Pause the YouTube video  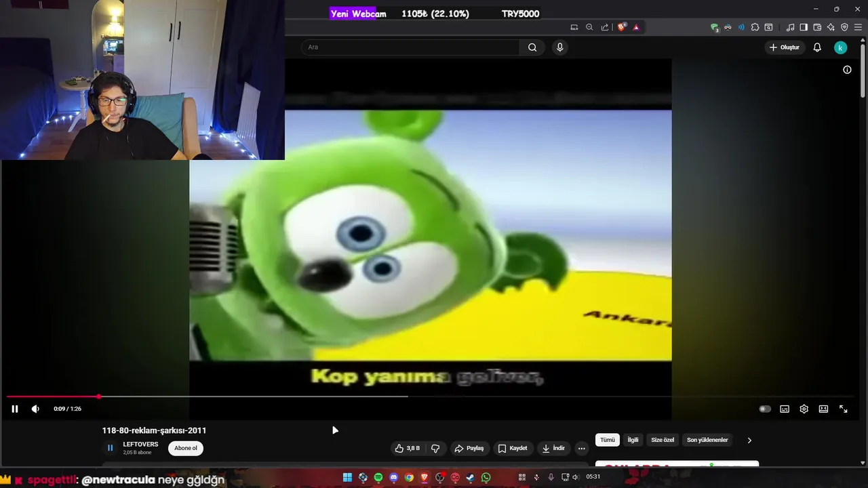pyautogui.click(x=15, y=409)
